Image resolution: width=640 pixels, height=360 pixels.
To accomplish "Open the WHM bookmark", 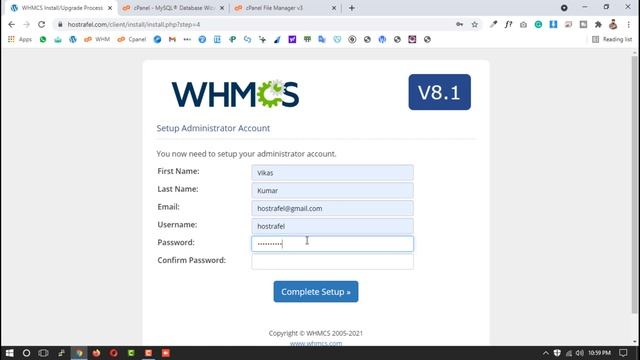I will [97, 39].
